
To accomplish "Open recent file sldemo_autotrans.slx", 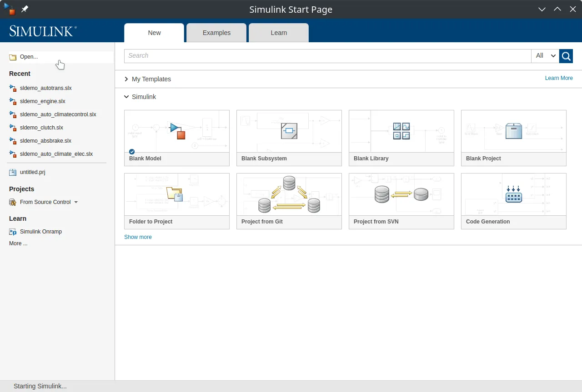I will [x=46, y=88].
